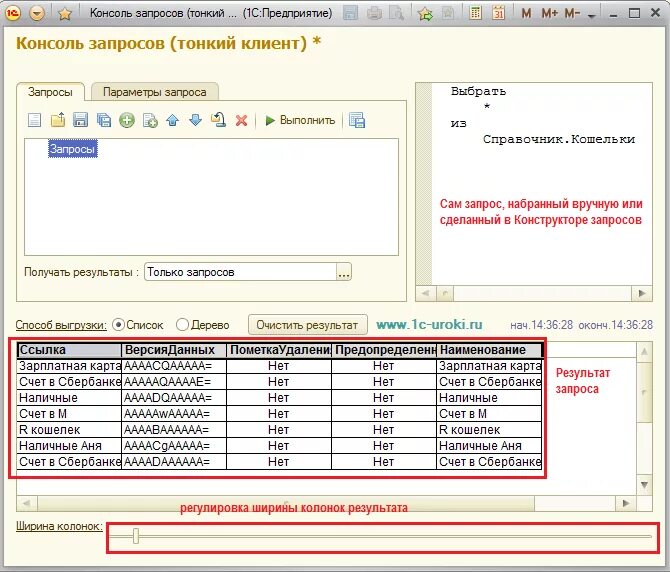Move the query down with the blue arrow
670x572 pixels.
coord(195,120)
